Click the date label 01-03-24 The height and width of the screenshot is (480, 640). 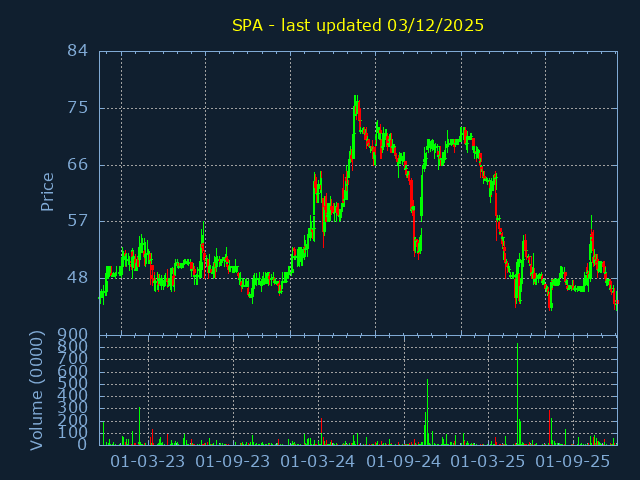click(x=318, y=462)
